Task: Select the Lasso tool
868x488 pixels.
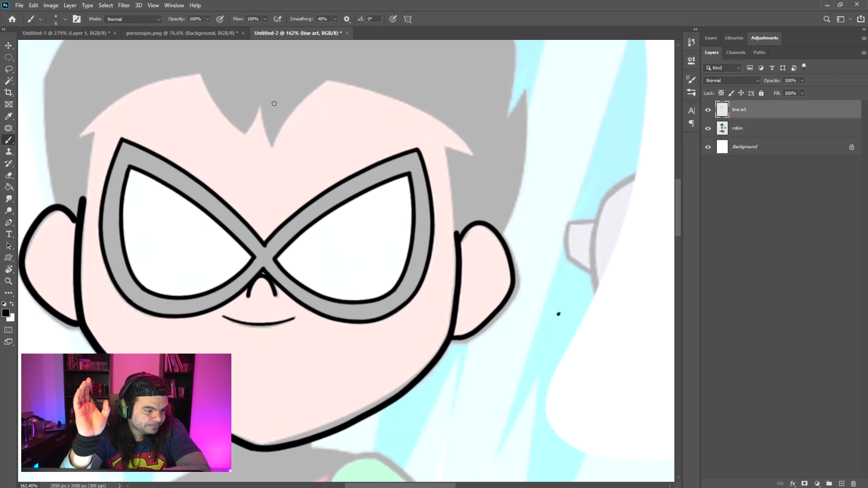Action: [x=9, y=69]
